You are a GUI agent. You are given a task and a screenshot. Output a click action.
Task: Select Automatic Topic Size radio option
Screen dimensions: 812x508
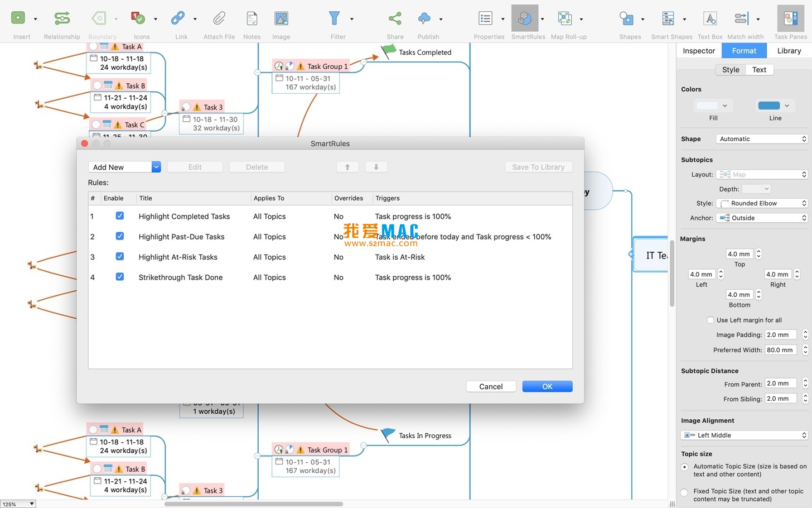click(x=685, y=467)
